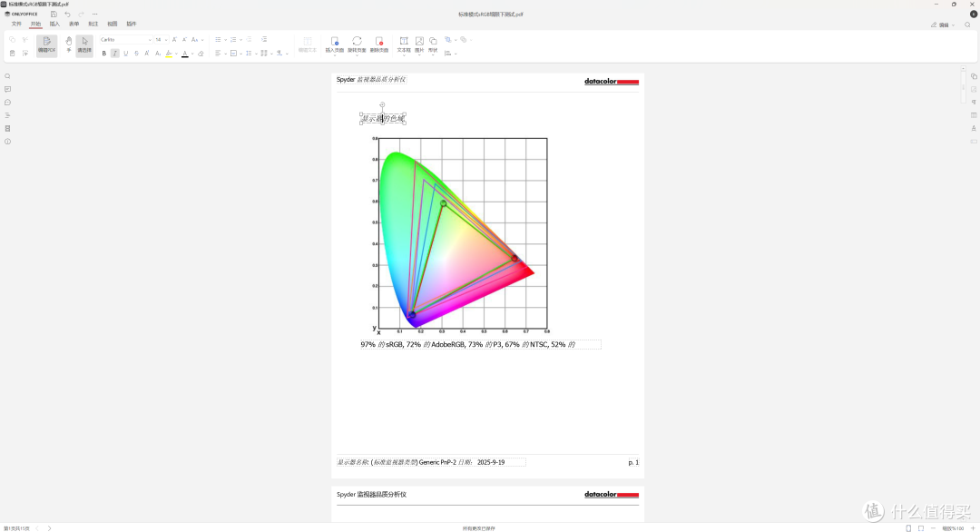Clear formatting with the eraser icon
Screen dimensions: 980x532
pos(201,54)
